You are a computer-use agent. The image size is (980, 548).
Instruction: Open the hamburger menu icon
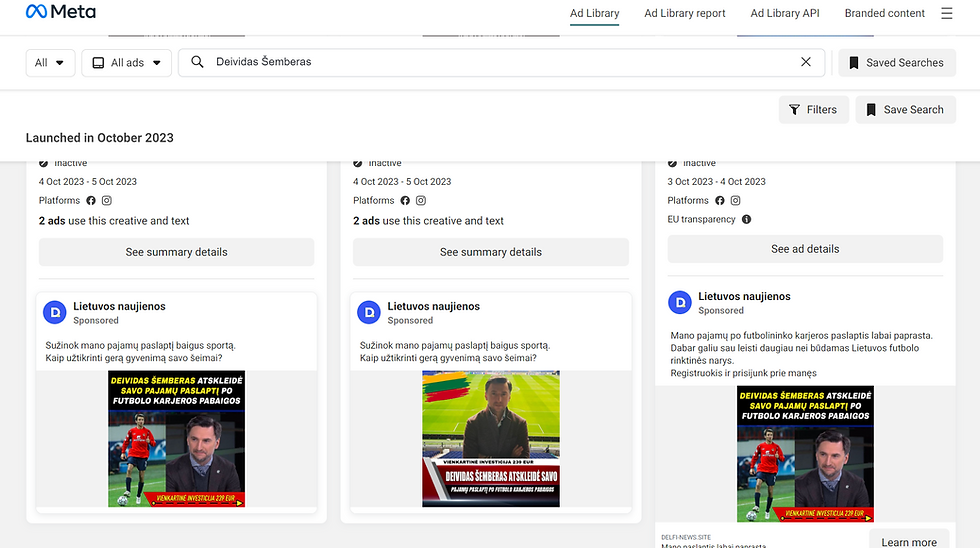pos(947,13)
